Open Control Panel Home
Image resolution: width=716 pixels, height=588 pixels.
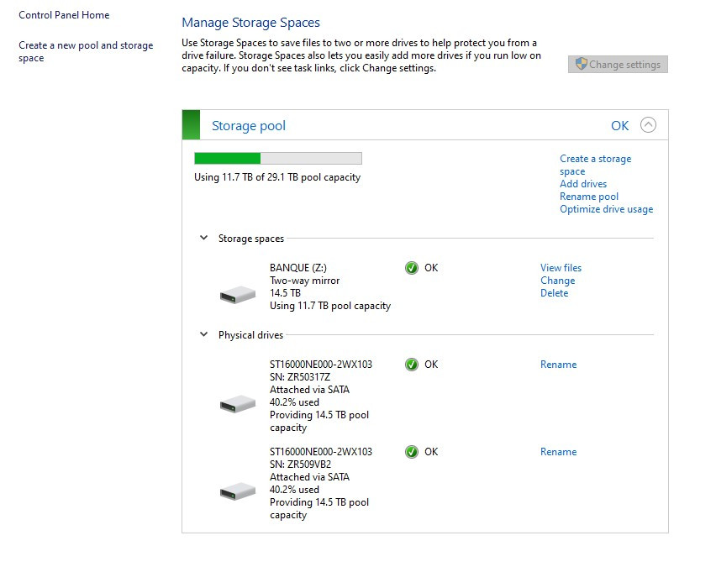tap(64, 15)
